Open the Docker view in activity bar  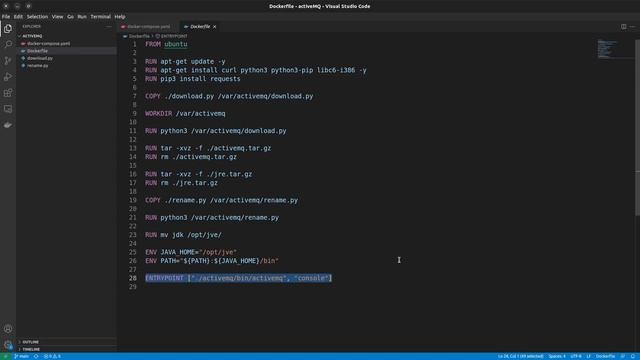8,125
